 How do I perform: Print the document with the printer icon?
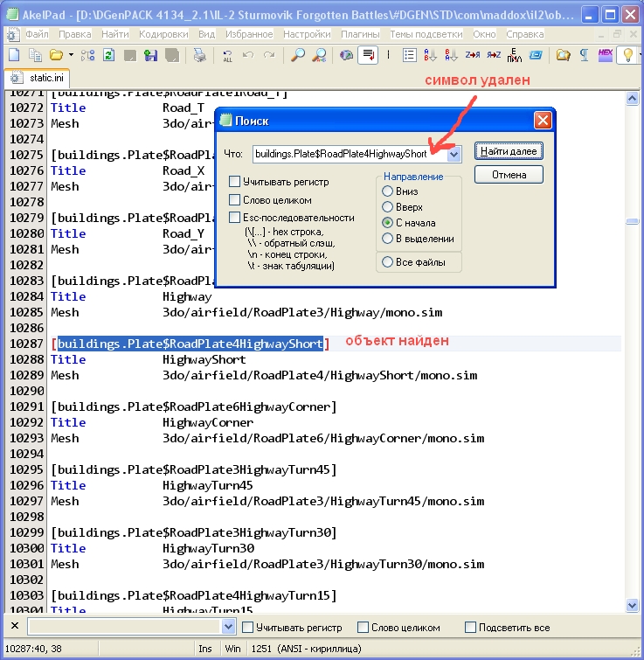point(199,55)
